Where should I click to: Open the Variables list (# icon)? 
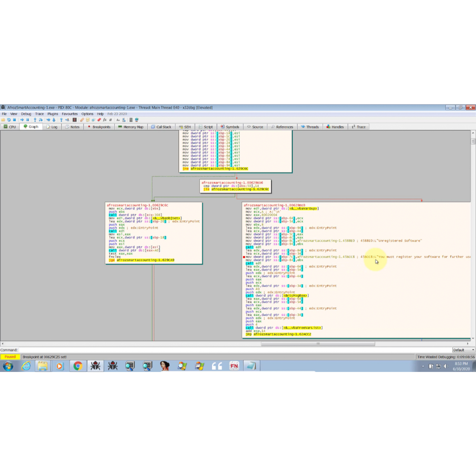pyautogui.click(x=111, y=120)
